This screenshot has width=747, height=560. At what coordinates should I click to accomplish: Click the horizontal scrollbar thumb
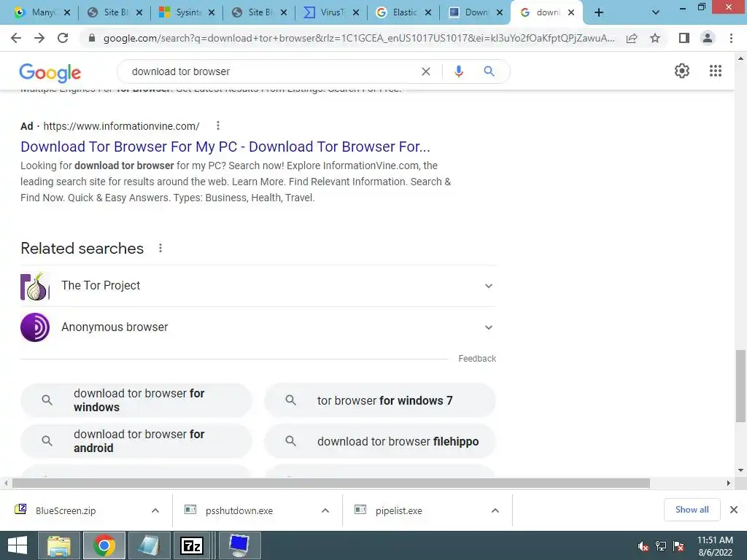tap(330, 483)
